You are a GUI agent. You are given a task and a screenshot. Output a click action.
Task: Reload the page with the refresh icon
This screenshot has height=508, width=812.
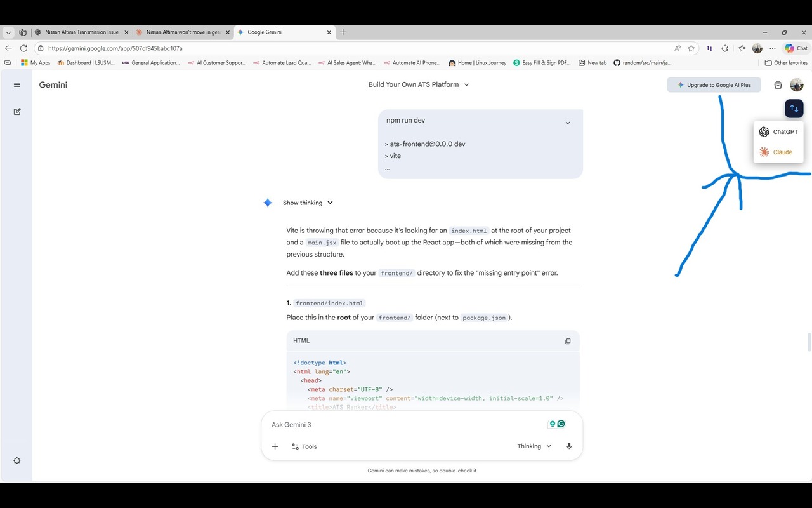pos(23,48)
